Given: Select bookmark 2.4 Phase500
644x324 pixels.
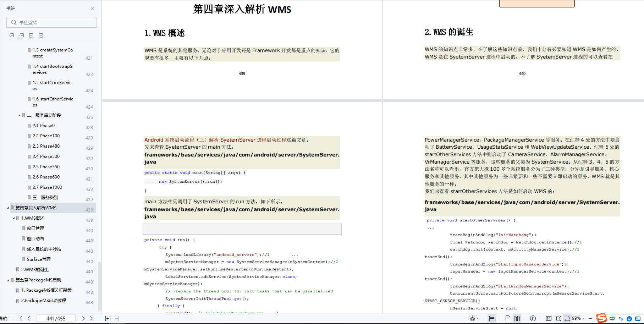Looking at the screenshot, I should [46, 156].
